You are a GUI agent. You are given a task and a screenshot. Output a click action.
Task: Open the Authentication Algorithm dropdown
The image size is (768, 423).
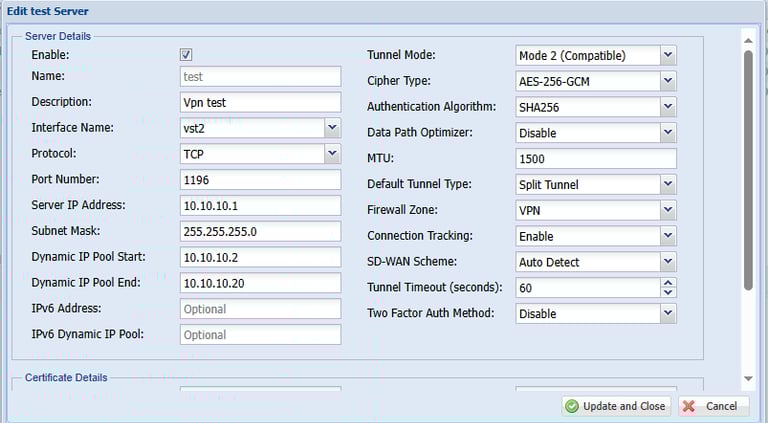(668, 107)
